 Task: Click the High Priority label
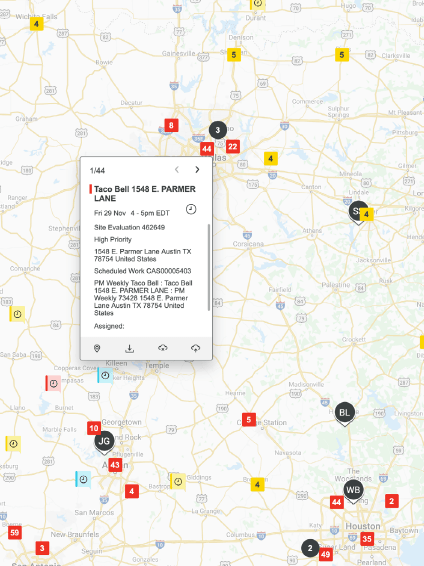[113, 240]
